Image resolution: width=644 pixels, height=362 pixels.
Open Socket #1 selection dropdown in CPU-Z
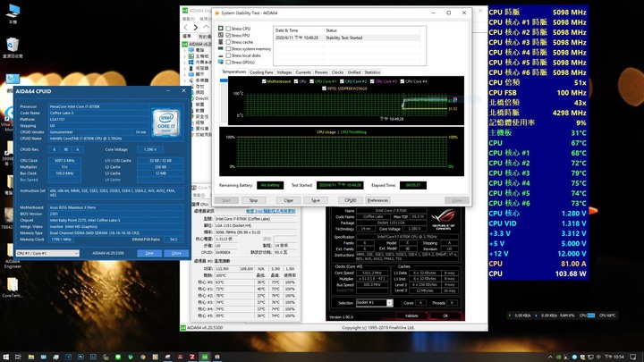pyautogui.click(x=375, y=303)
